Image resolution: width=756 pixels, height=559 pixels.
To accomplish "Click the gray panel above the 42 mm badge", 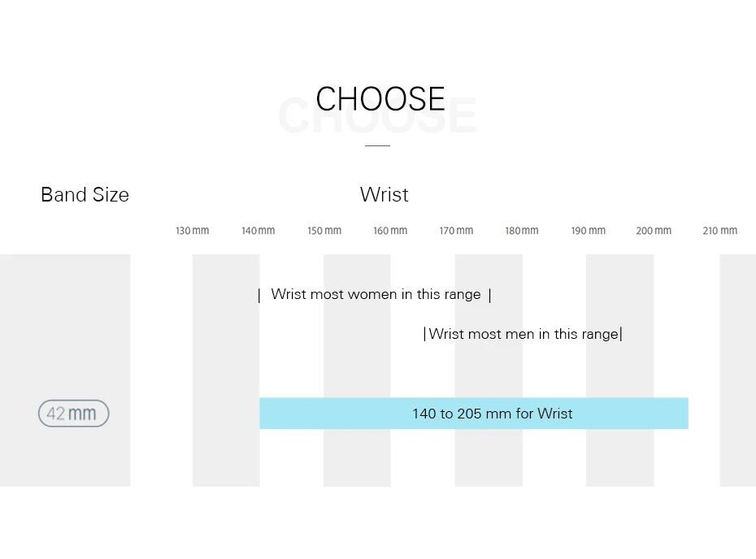I will (65, 325).
